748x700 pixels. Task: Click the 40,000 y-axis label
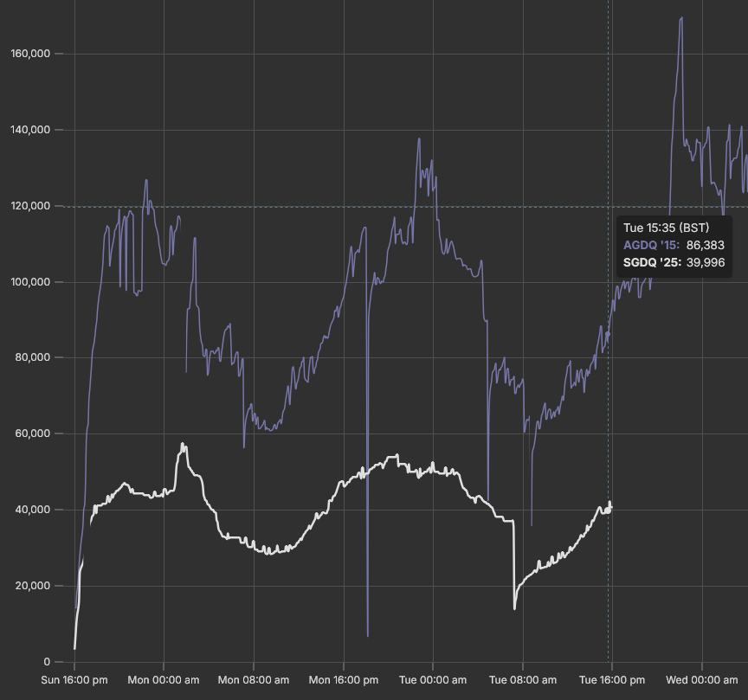point(33,510)
